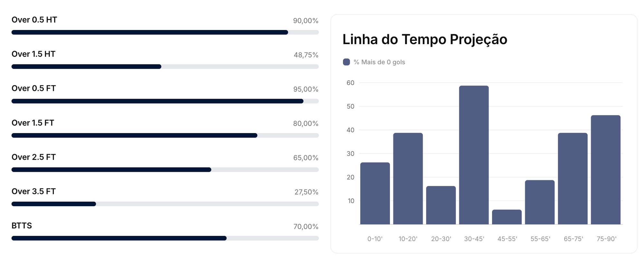Click the Over 1.5 FT progress bar
644x261 pixels.
[x=165, y=135]
